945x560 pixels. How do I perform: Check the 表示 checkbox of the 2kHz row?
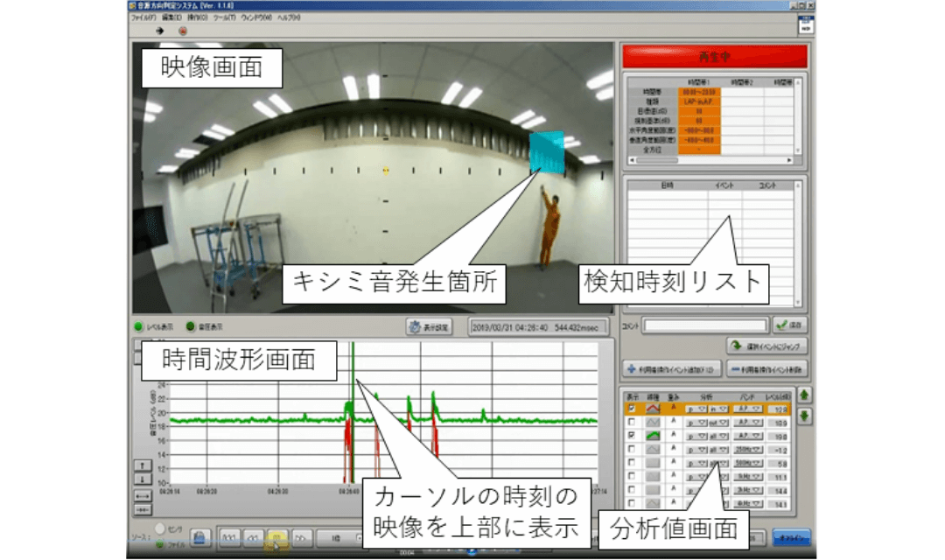click(x=632, y=489)
